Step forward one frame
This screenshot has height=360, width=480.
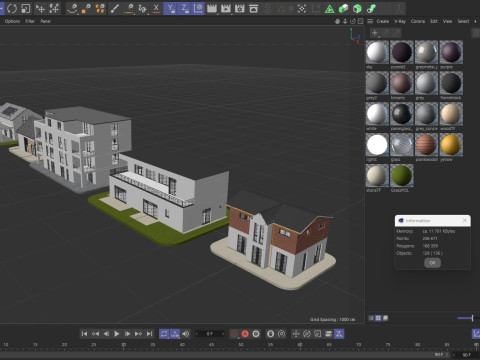(x=127, y=334)
